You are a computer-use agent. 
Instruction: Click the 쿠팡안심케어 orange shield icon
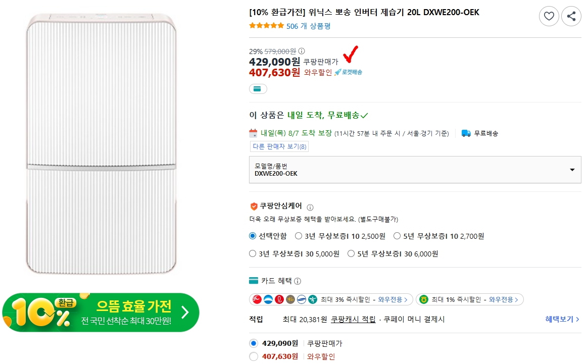point(254,206)
